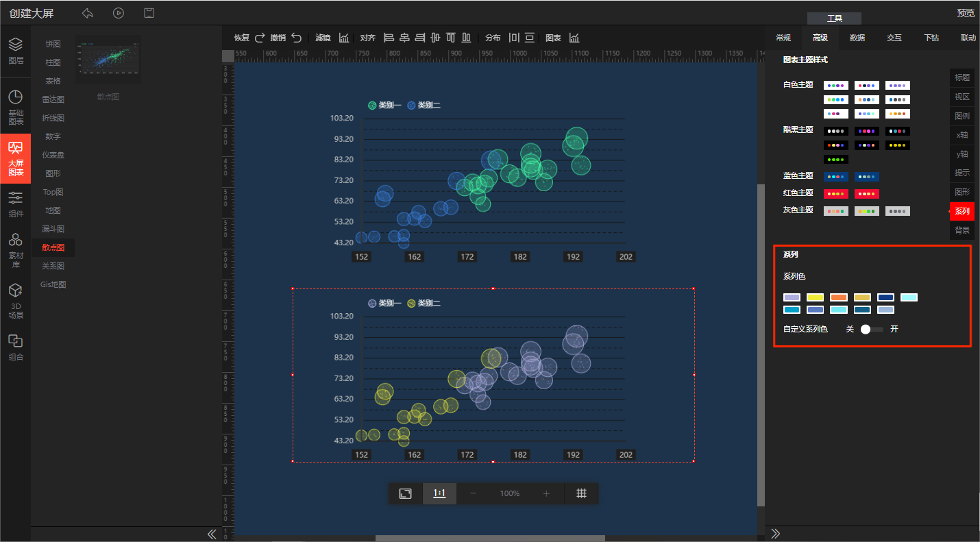Select 饼图 in the chart type list

pos(53,45)
